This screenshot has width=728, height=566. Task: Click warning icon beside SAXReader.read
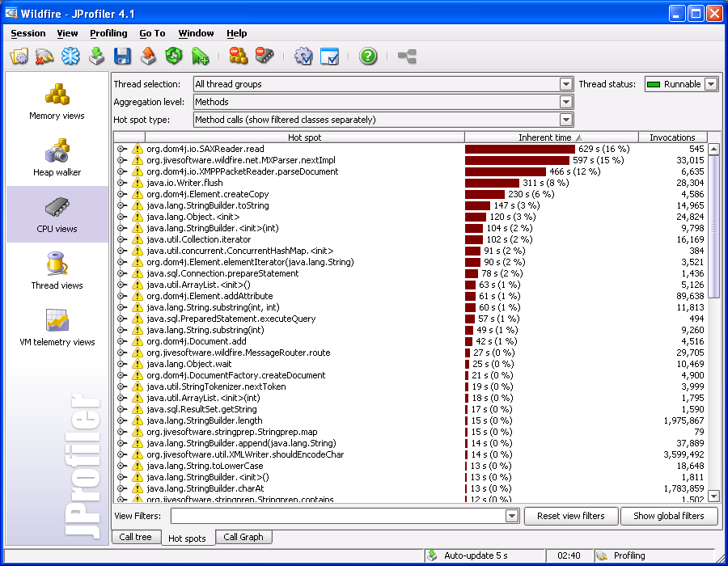(x=137, y=149)
